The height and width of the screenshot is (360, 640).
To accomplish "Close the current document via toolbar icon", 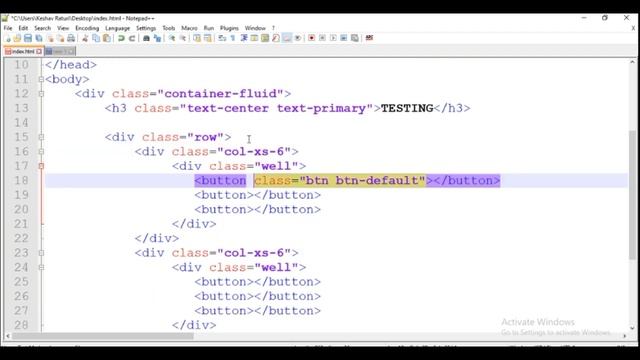I will 50,38.
